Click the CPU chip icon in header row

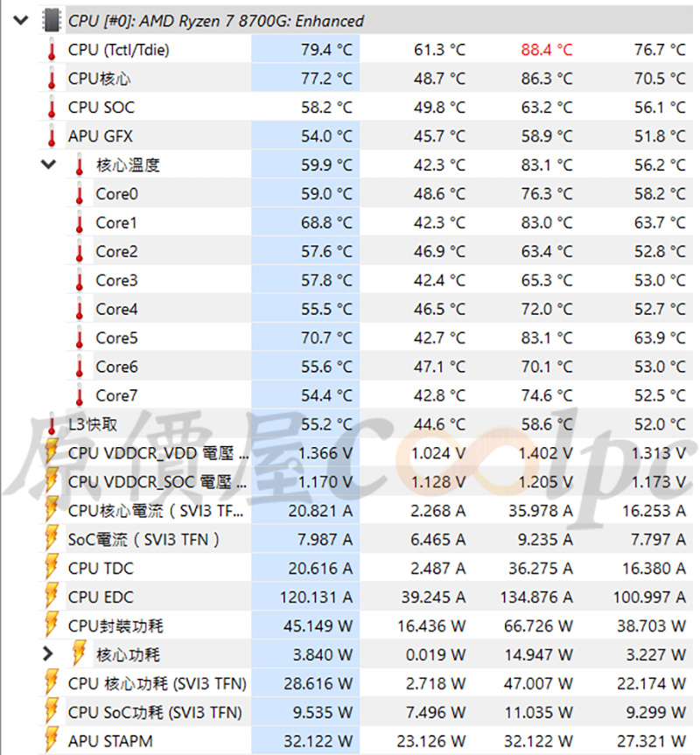[52, 20]
